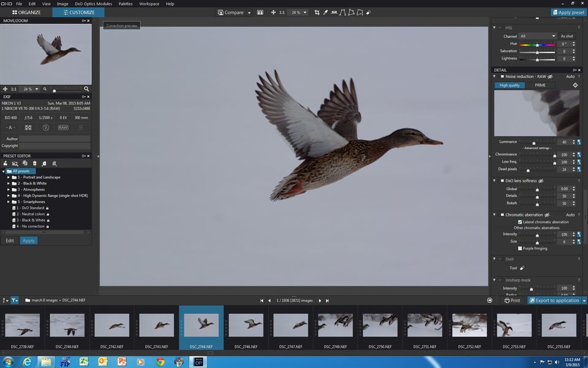Viewport: 588px width, 368px height.
Task: Toggle the Chromatic aberration enable switch
Action: [502, 215]
